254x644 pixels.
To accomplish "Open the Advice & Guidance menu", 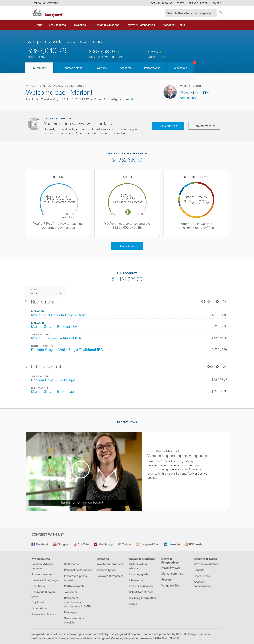I will coord(108,25).
